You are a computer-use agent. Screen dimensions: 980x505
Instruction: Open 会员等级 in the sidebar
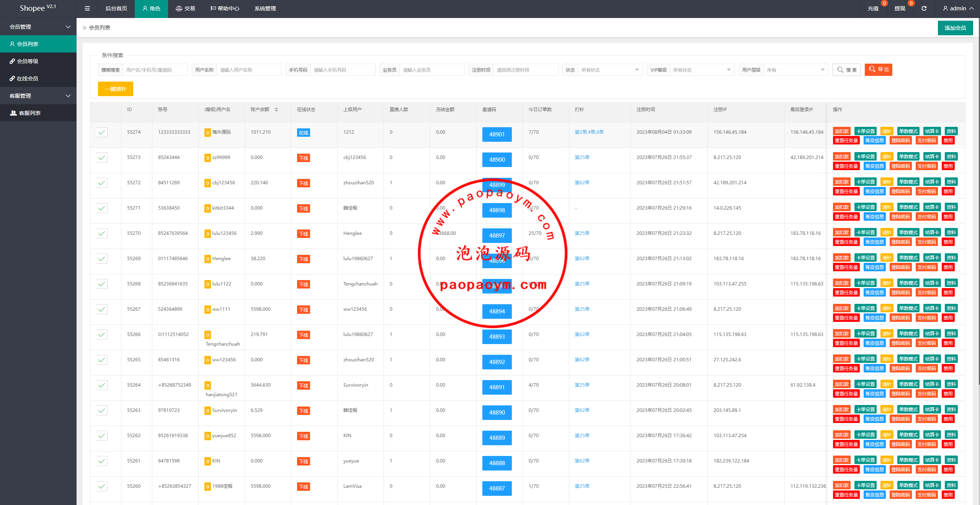28,61
